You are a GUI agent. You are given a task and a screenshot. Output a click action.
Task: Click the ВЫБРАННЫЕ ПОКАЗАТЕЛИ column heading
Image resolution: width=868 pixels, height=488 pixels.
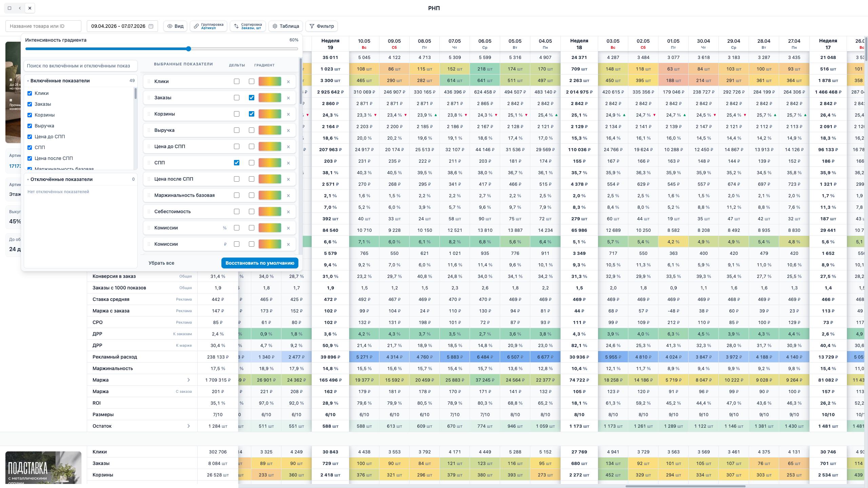[x=183, y=64]
